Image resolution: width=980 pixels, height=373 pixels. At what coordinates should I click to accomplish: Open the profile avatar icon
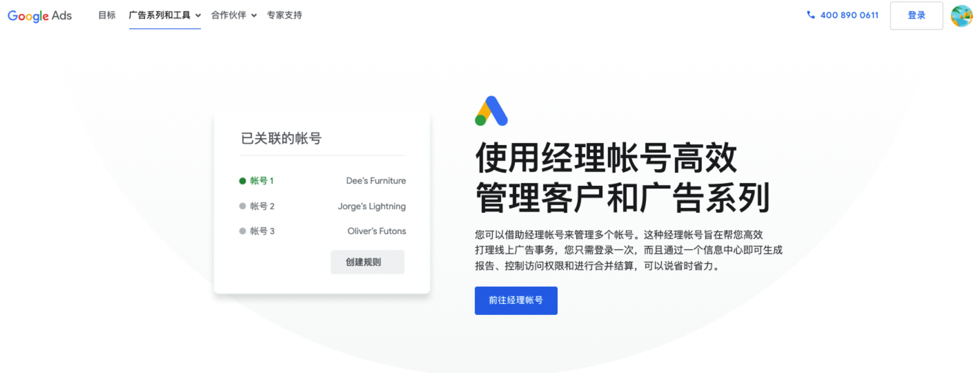point(961,15)
